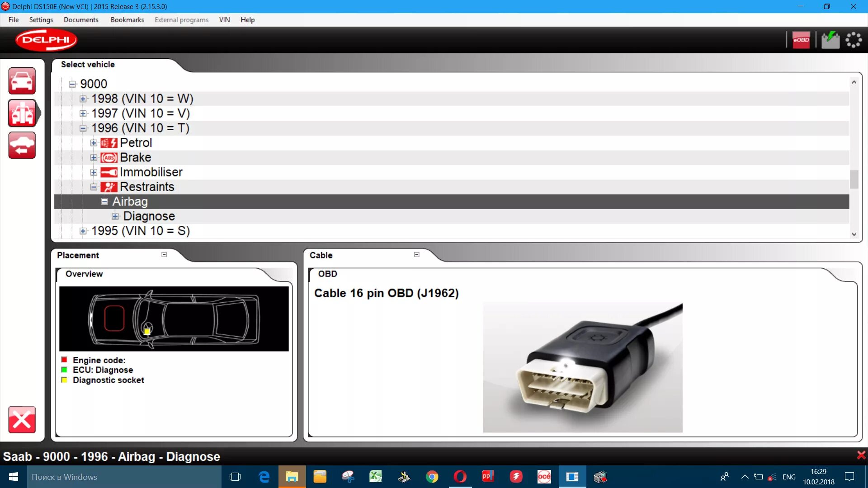Click the vehicle tree scroll up arrow

(854, 82)
